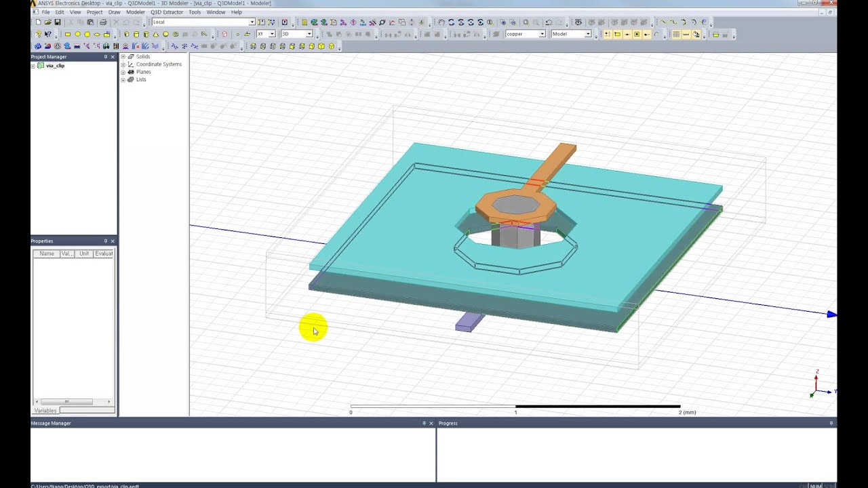The height and width of the screenshot is (488, 868).
Task: Open the copper material dropdown
Action: pos(542,34)
